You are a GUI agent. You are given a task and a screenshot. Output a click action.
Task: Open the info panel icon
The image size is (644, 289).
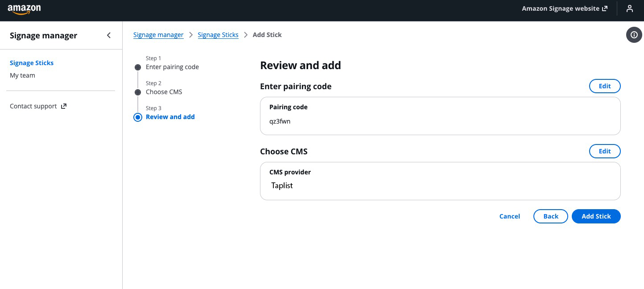(634, 35)
